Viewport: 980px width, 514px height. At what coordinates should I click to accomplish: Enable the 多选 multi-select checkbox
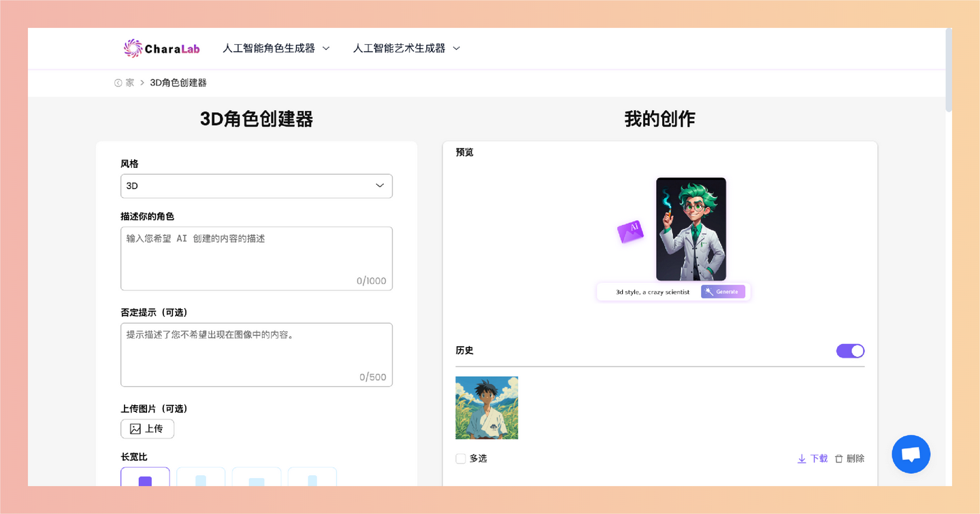click(x=461, y=458)
